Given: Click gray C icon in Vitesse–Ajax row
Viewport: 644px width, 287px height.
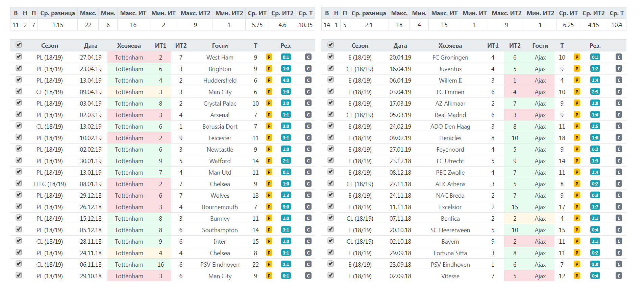Looking at the screenshot, I should pos(619,276).
